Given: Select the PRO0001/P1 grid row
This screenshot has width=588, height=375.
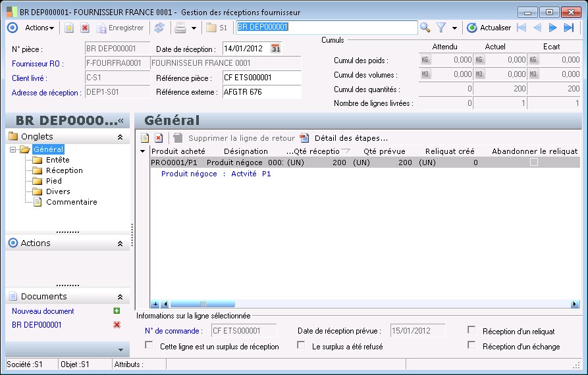Looking at the screenshot, I should [365, 162].
